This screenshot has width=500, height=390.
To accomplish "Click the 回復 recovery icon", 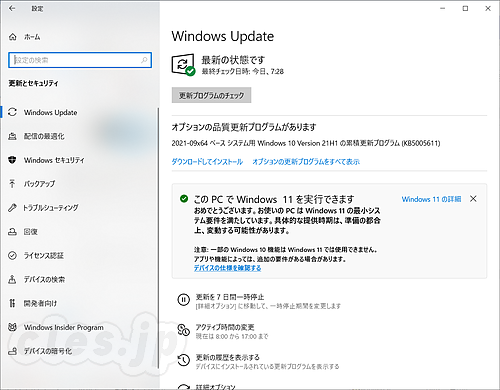I will (x=12, y=232).
